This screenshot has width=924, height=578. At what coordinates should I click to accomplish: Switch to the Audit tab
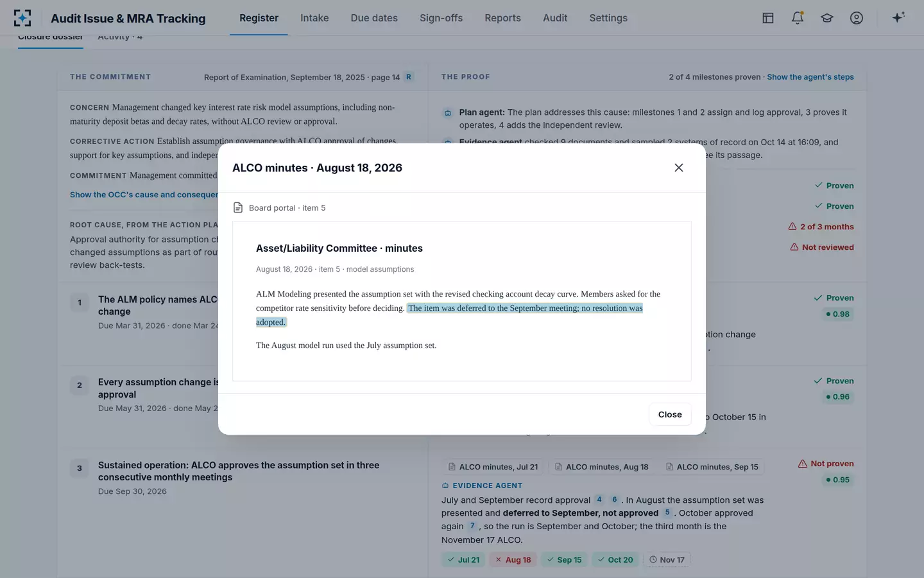point(555,18)
